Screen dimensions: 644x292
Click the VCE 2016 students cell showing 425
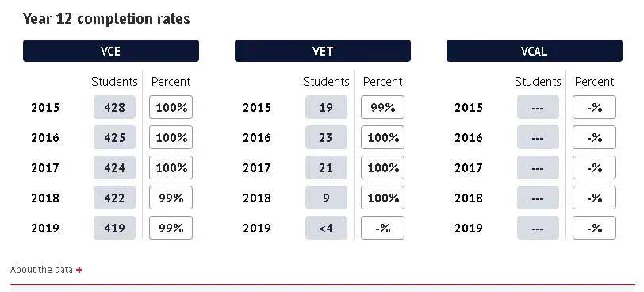[x=114, y=137]
